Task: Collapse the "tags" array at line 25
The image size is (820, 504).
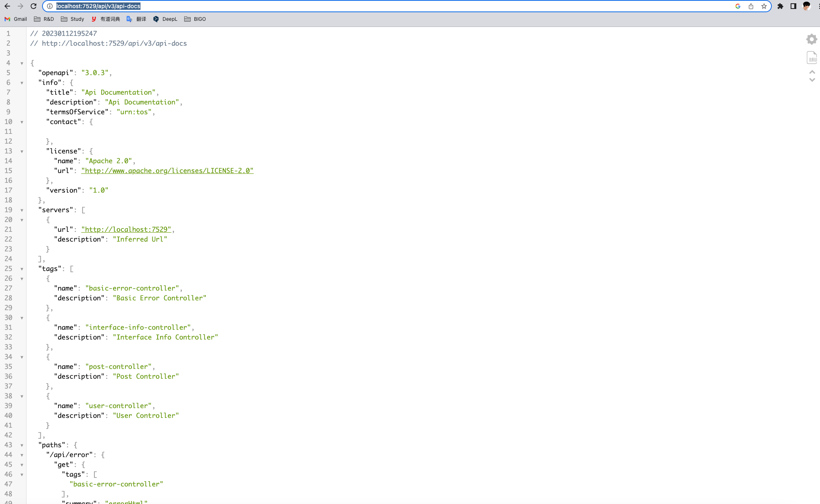Action: tap(22, 269)
